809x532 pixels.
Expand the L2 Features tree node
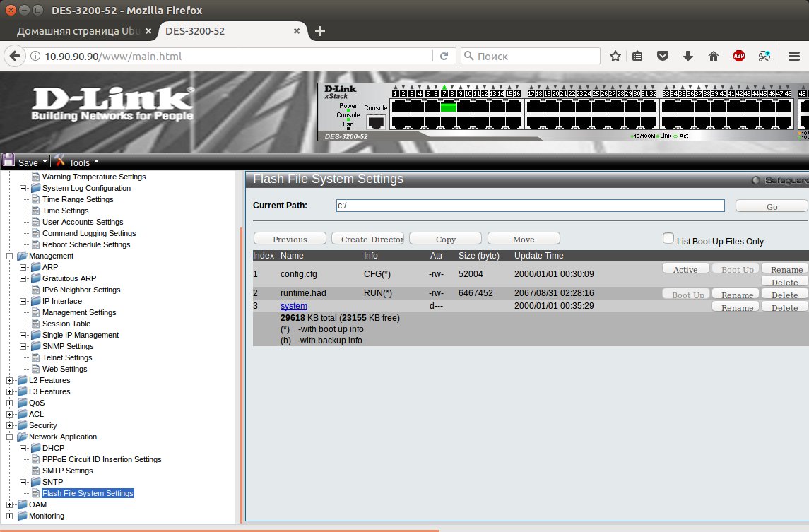point(10,380)
